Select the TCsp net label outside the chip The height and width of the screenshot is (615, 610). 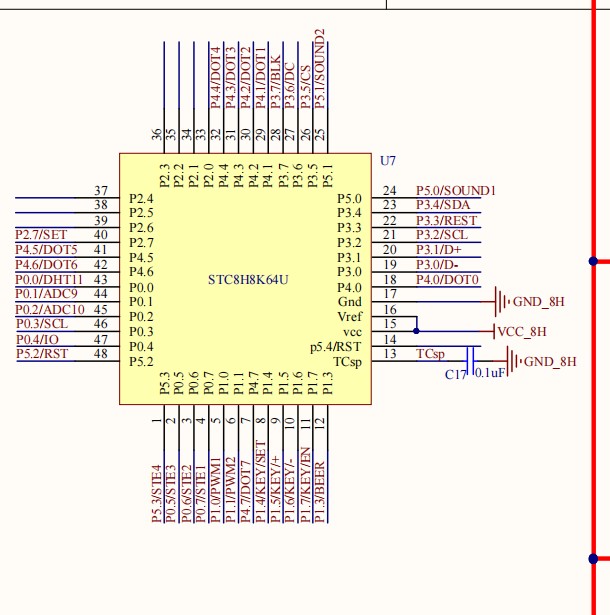point(430,354)
